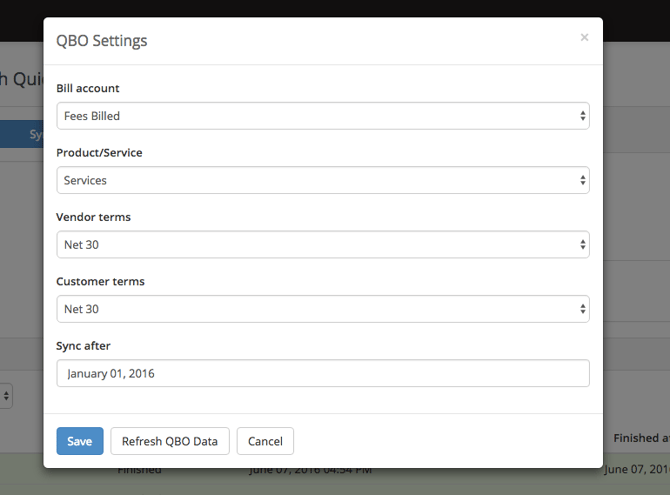Click the Finished column header in background page
The height and width of the screenshot is (495, 670).
coord(641,438)
